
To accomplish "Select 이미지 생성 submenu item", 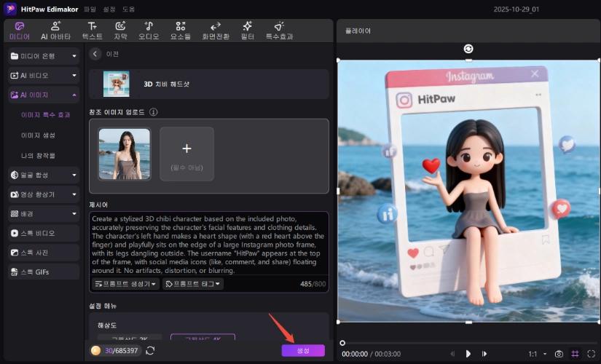I will pyautogui.click(x=38, y=135).
